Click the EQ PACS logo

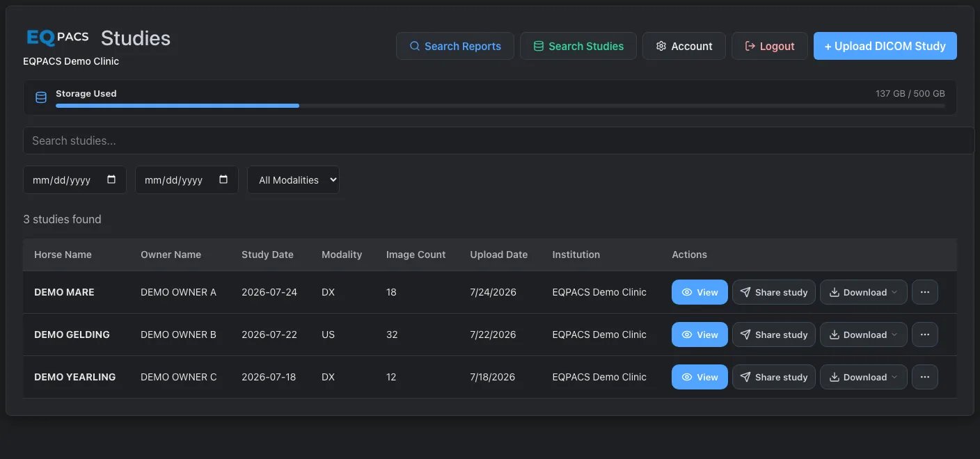[x=57, y=37]
